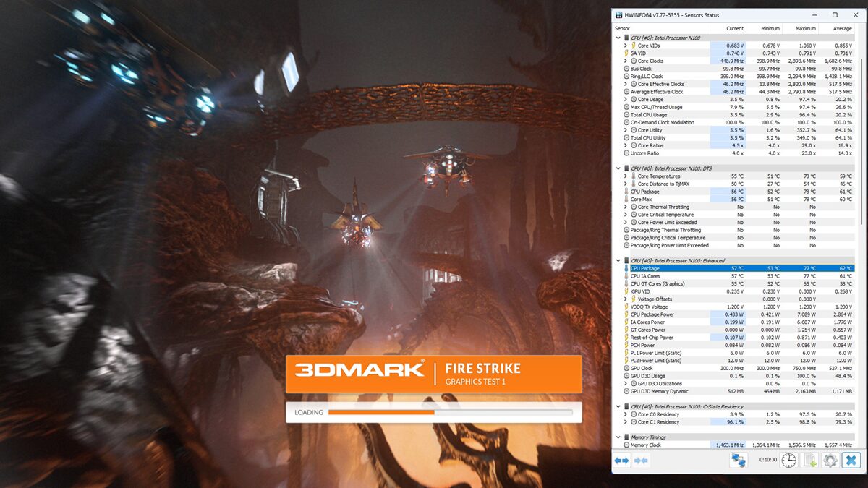Select the CPU GT Cores (Graphics) row label
This screenshot has width=868, height=488.
tap(658, 283)
